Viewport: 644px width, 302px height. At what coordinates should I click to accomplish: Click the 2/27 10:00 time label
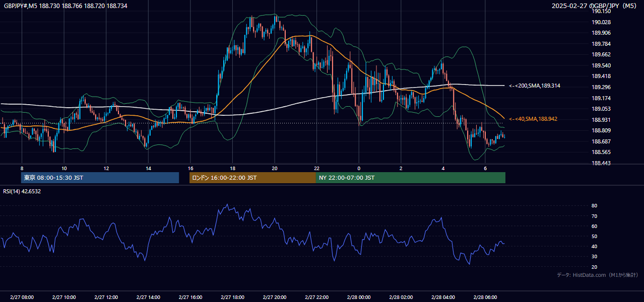pos(64,297)
